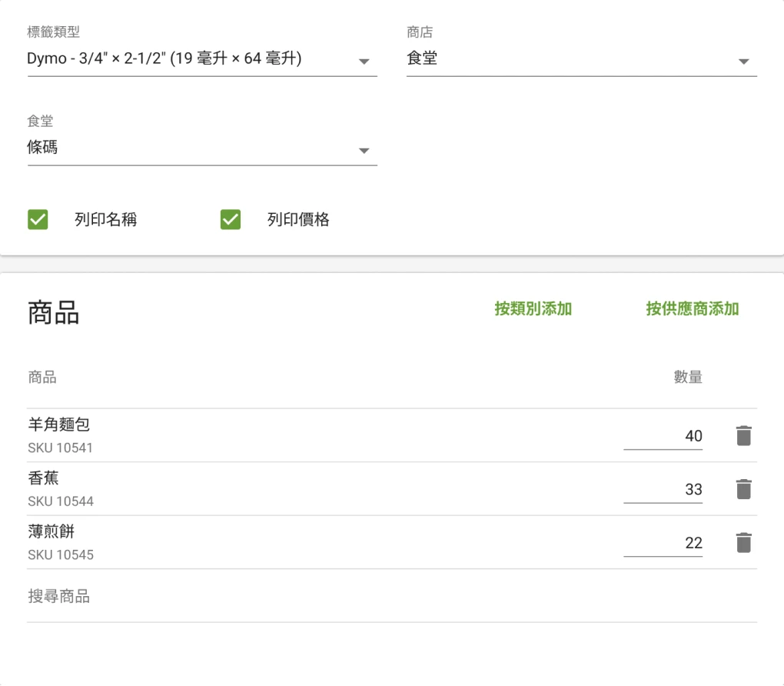Screen dimensions: 784x686
Task: Choose the 薄煎餅 product name
Action: [x=51, y=531]
